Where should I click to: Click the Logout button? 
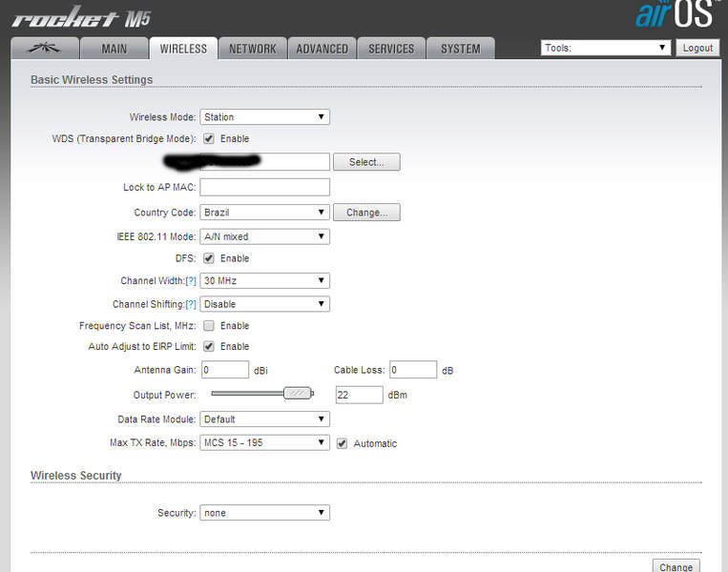(697, 48)
